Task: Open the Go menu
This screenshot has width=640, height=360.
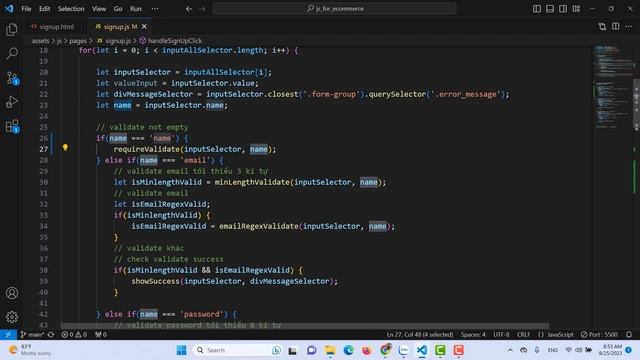Action: pos(118,9)
